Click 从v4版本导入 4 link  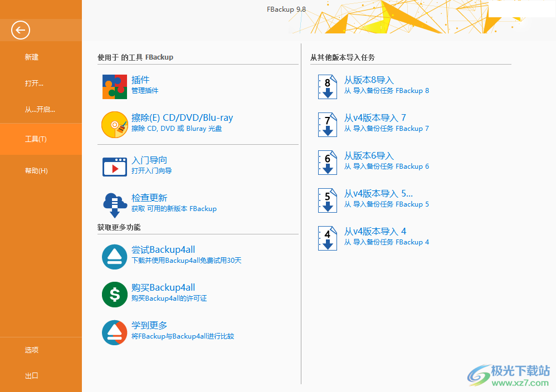375,232
